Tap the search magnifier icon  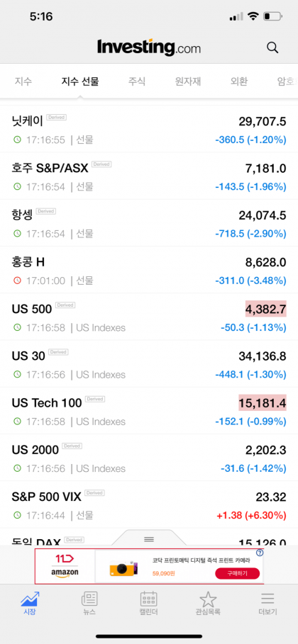(x=272, y=47)
